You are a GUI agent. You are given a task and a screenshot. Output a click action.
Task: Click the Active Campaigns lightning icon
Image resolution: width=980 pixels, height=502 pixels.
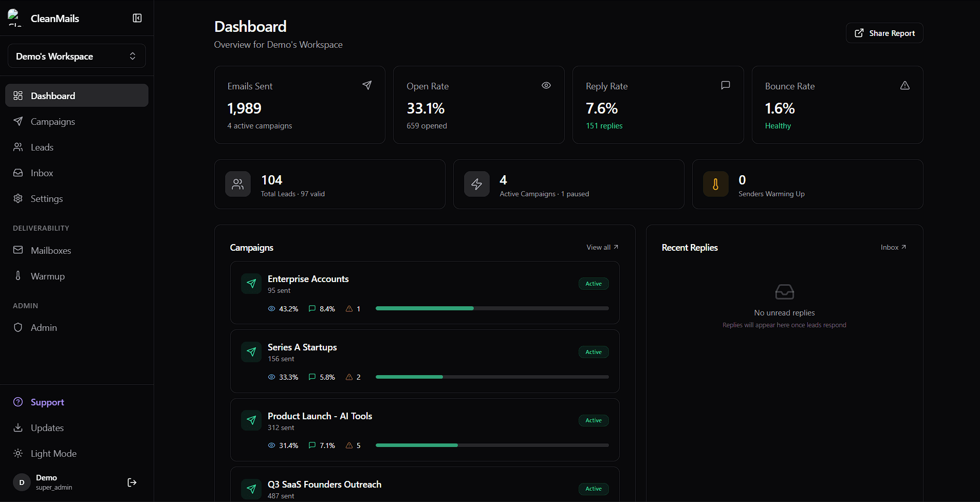click(477, 184)
